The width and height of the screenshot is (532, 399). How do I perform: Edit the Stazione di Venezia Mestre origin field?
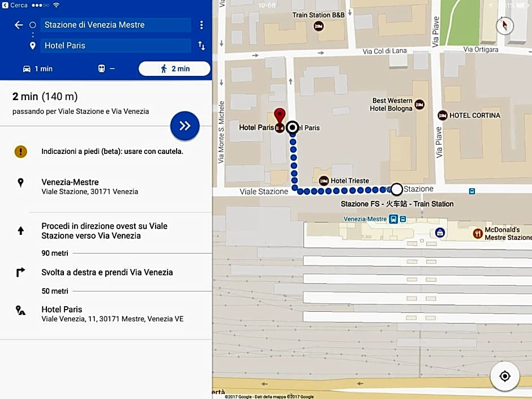[x=115, y=25]
